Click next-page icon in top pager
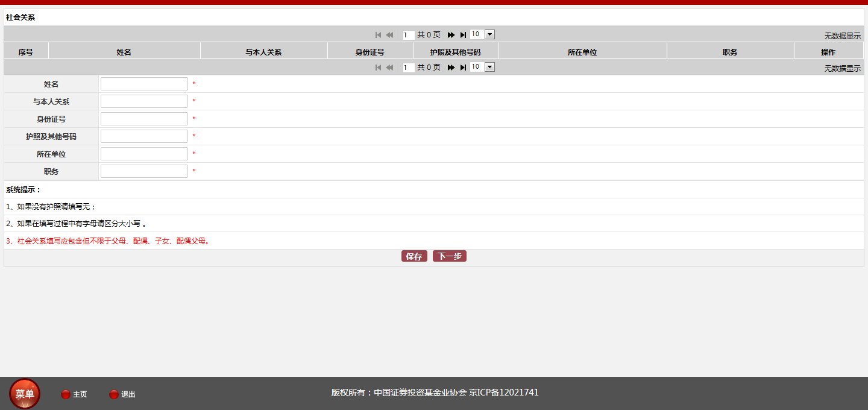Image resolution: width=868 pixels, height=410 pixels. click(x=451, y=35)
